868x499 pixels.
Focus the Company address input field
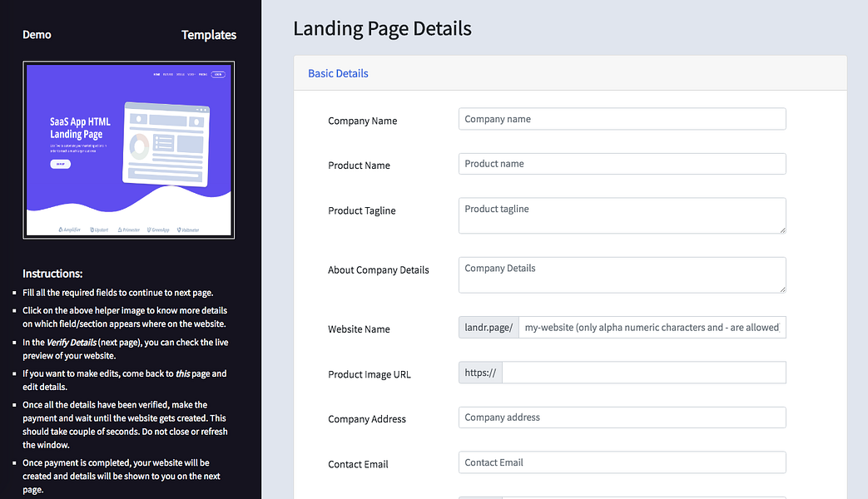(622, 417)
